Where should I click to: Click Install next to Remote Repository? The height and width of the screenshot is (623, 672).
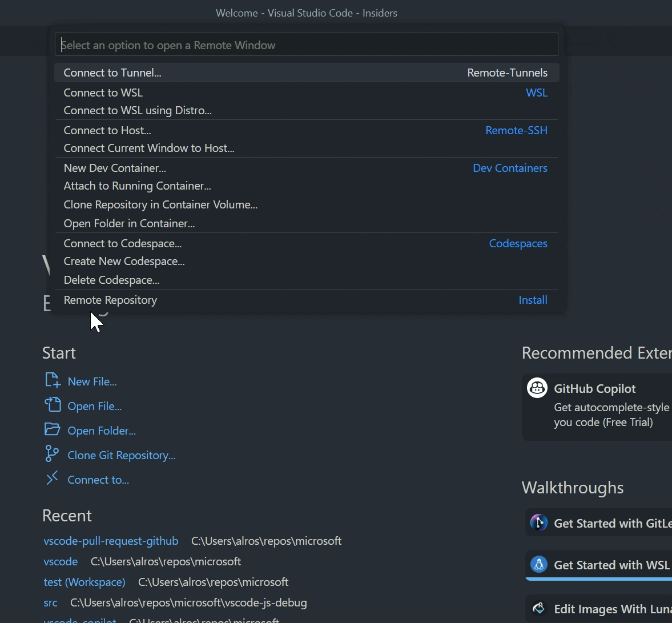click(x=532, y=300)
